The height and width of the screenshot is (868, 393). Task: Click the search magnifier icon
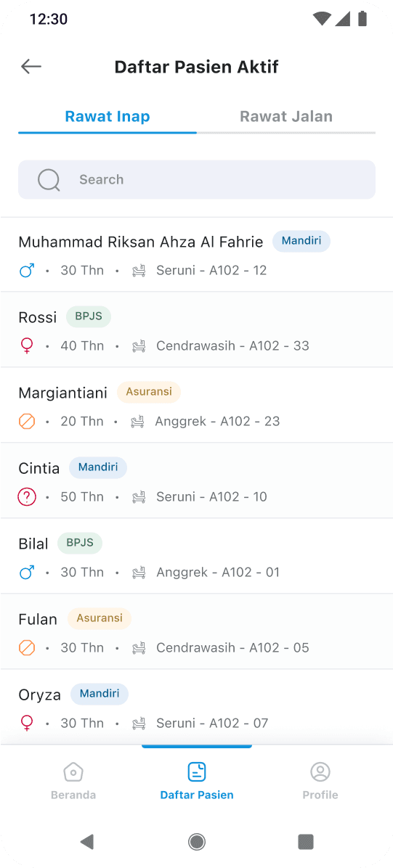pyautogui.click(x=49, y=180)
